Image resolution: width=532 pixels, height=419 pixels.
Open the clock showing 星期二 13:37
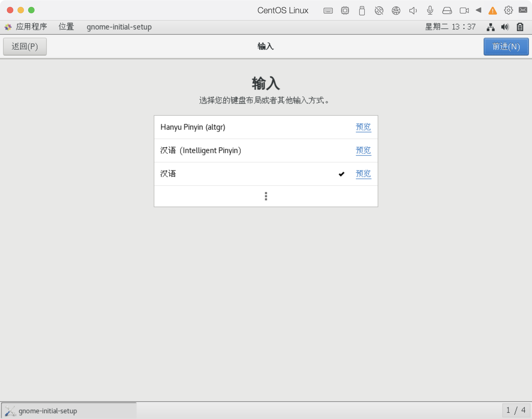(x=450, y=27)
